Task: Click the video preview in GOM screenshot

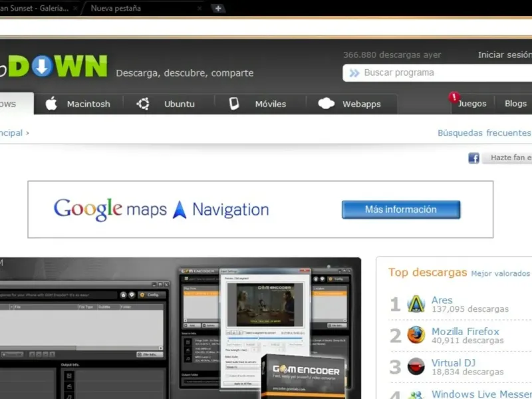Action: click(265, 305)
